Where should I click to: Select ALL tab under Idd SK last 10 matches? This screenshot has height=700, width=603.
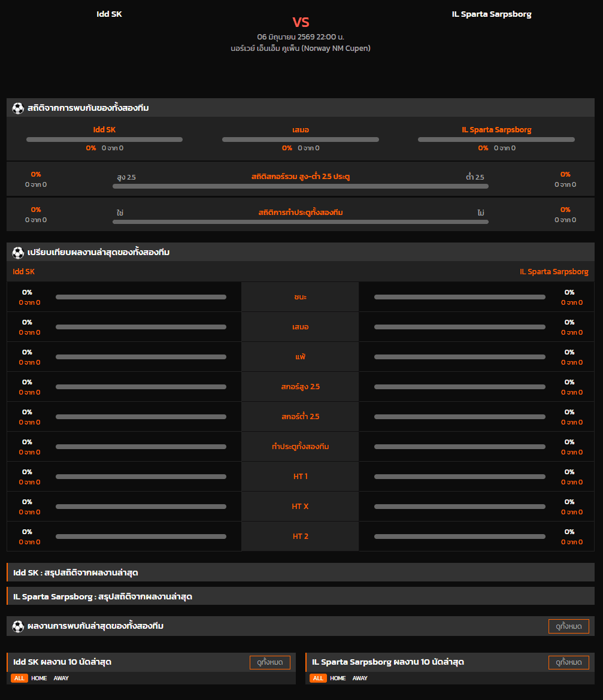[19, 678]
